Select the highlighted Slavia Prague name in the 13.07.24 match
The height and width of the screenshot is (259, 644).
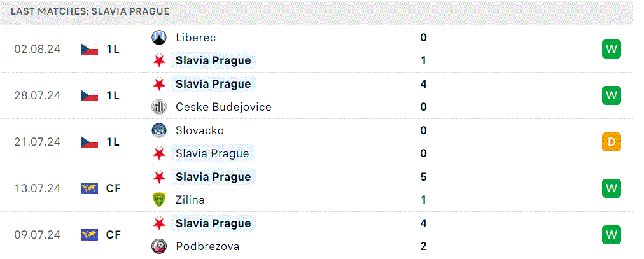point(213,177)
